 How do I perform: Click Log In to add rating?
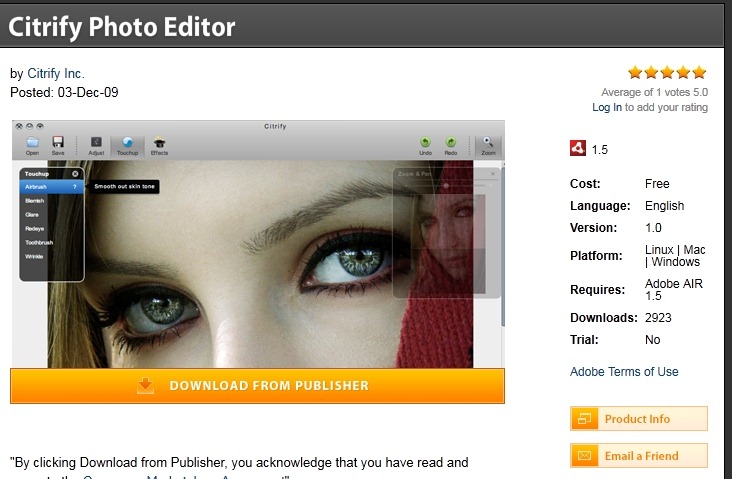(607, 107)
